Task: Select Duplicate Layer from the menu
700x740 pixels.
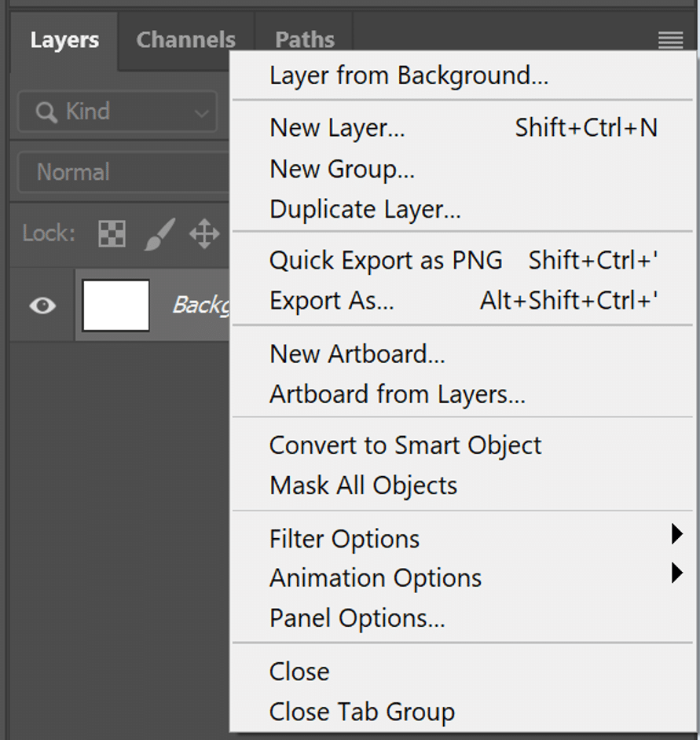Action: click(365, 210)
